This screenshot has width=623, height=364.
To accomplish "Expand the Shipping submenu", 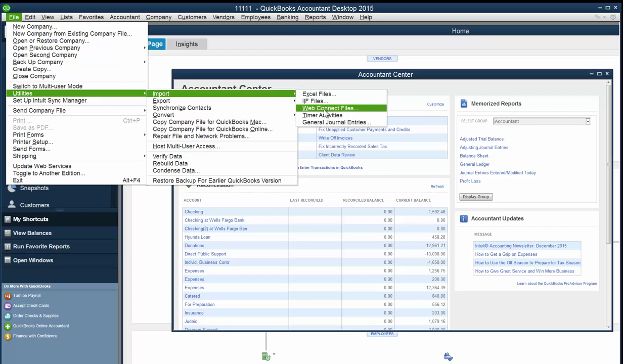I will tap(145, 156).
